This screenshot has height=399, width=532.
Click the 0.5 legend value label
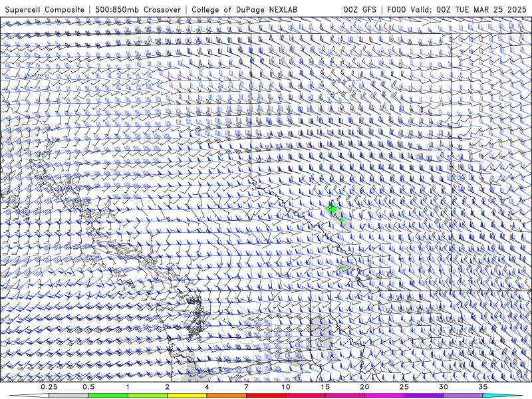tap(88, 387)
